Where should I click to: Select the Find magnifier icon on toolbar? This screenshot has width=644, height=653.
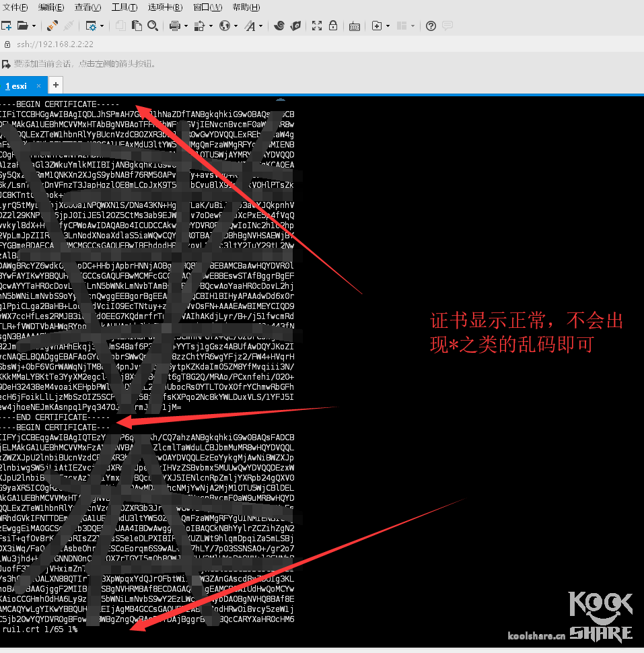pos(153,26)
